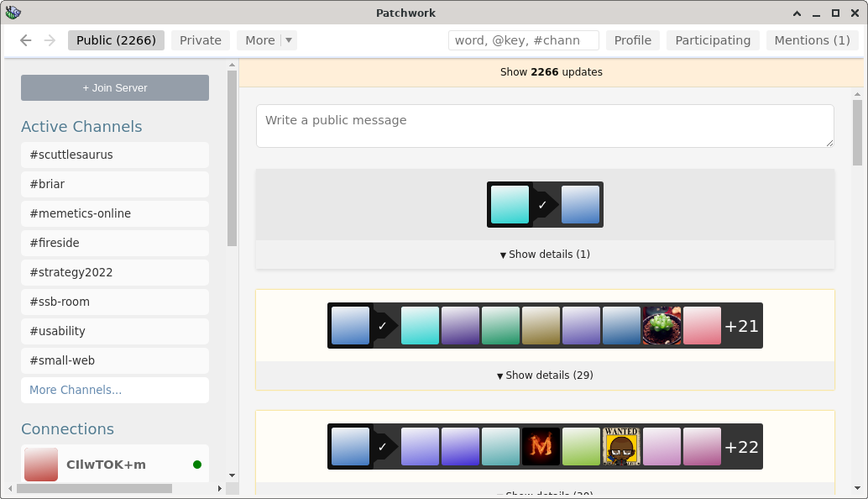Image resolution: width=868 pixels, height=499 pixels.
Task: Open the #scuttlesaurus channel
Action: [115, 155]
